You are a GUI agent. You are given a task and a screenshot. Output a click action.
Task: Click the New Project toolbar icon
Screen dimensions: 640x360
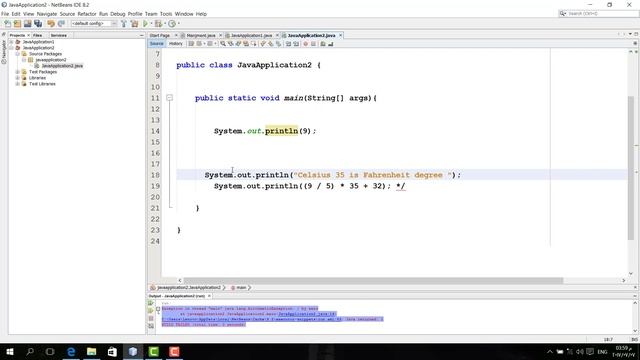(18, 24)
